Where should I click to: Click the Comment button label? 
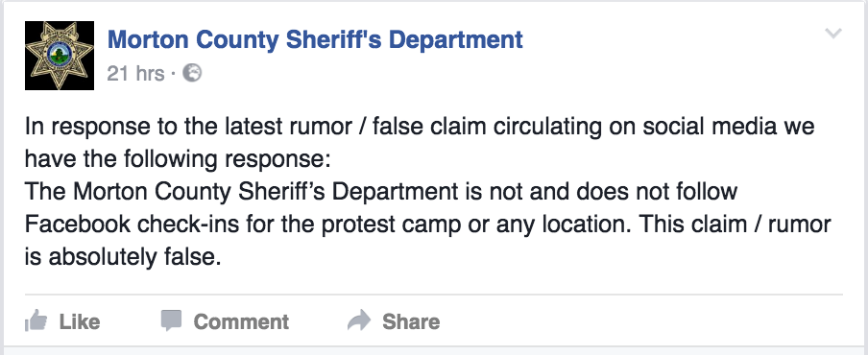(x=241, y=321)
